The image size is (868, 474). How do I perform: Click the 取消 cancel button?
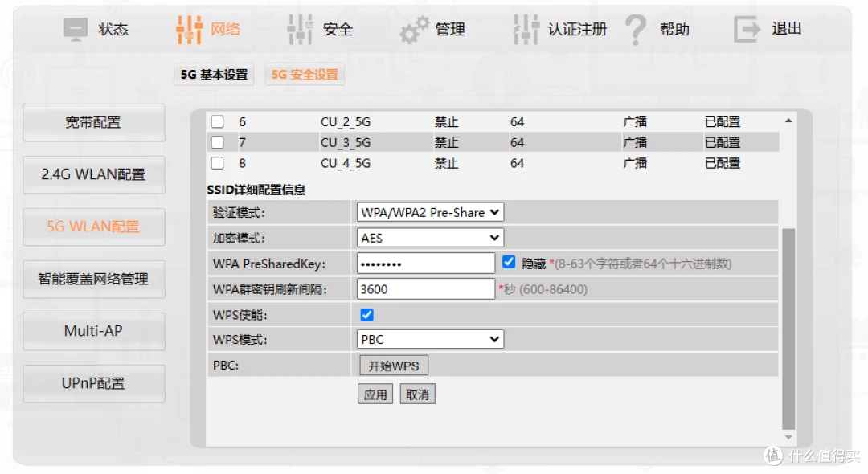pos(417,394)
